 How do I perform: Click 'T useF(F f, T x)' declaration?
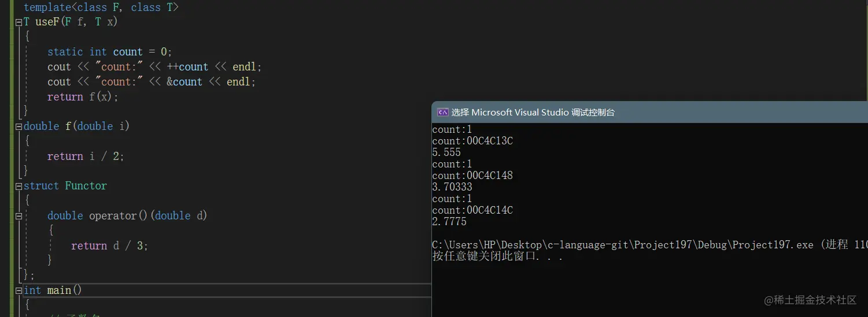tap(71, 23)
